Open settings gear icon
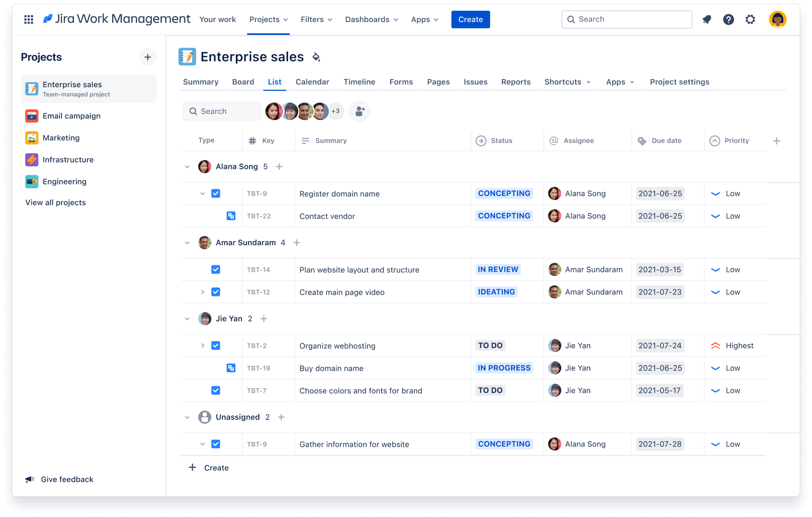 (x=750, y=19)
